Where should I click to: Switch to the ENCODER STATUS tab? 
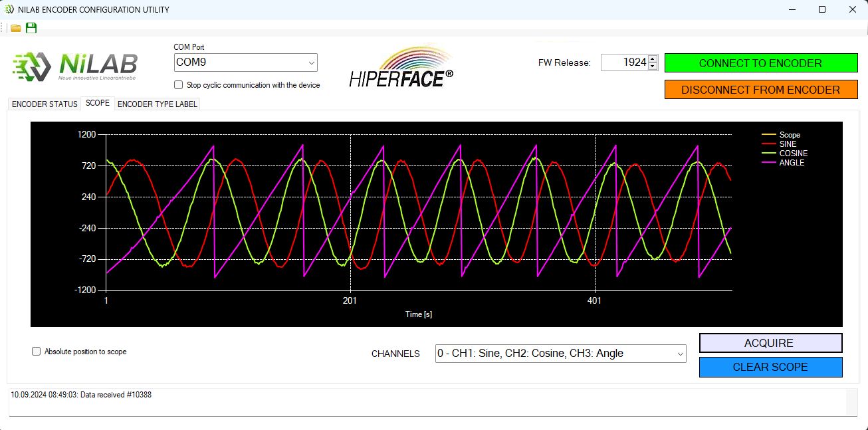(x=43, y=104)
